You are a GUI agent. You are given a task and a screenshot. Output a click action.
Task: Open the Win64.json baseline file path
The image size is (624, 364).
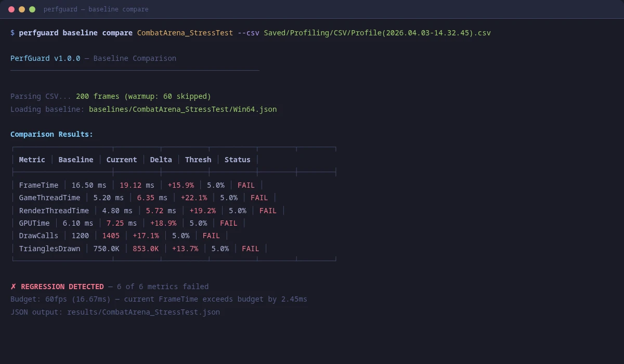click(x=183, y=109)
